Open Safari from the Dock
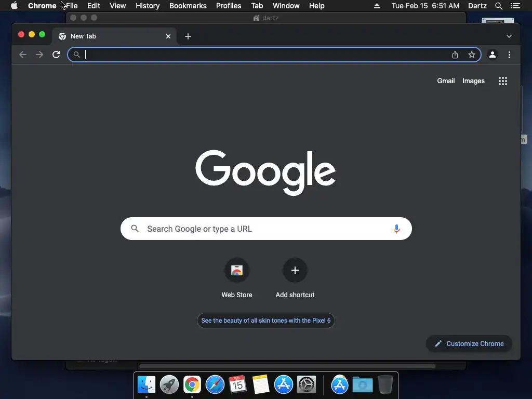The image size is (532, 399). [x=215, y=384]
